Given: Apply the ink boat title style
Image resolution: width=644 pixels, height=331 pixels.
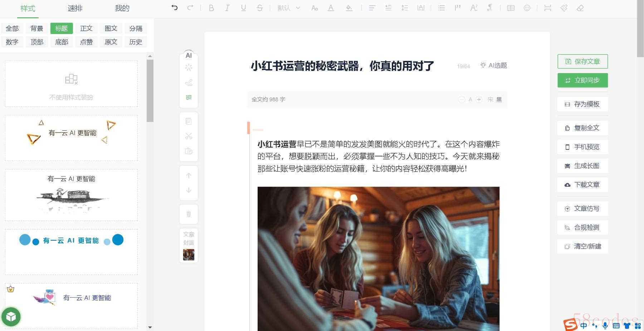Looking at the screenshot, I should 71,195.
